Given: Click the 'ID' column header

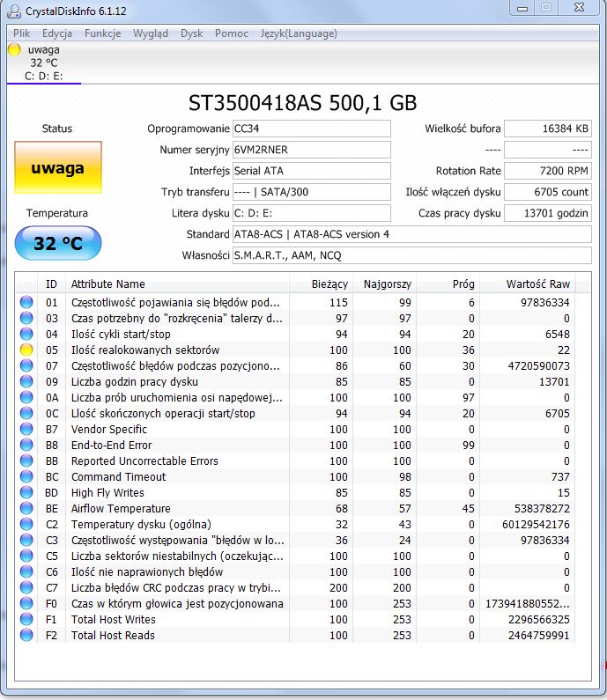Looking at the screenshot, I should pyautogui.click(x=51, y=284).
